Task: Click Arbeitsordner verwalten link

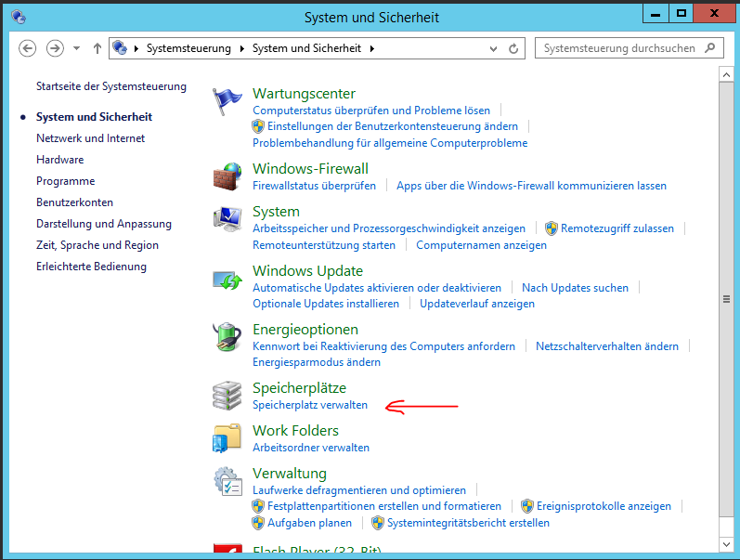Action: (x=311, y=447)
